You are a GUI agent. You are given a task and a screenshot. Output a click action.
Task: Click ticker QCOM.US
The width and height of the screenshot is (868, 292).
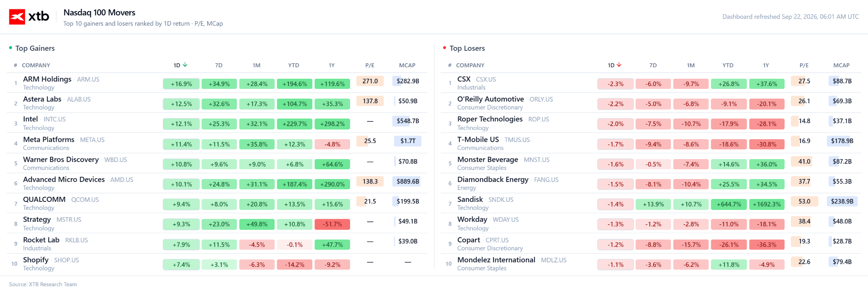click(x=85, y=200)
